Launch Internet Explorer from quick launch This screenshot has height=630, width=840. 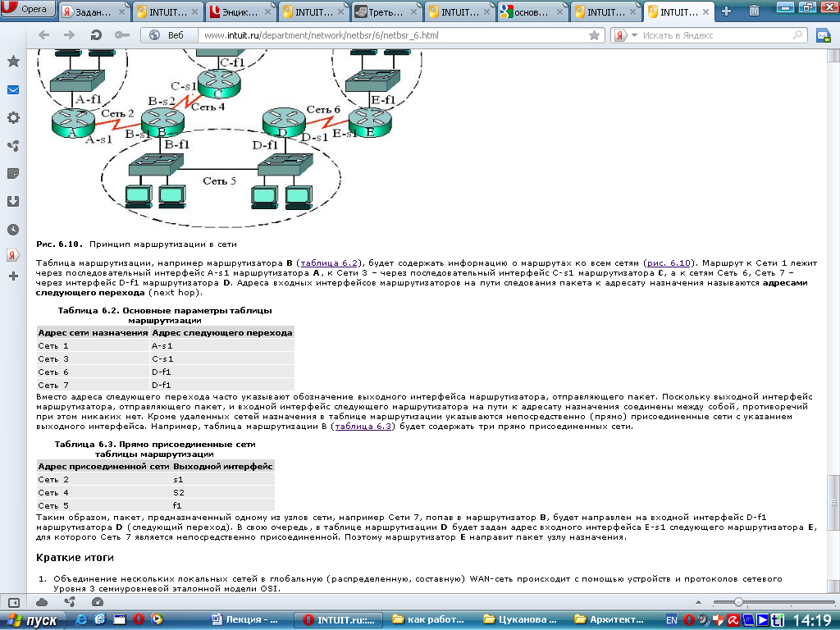81,620
